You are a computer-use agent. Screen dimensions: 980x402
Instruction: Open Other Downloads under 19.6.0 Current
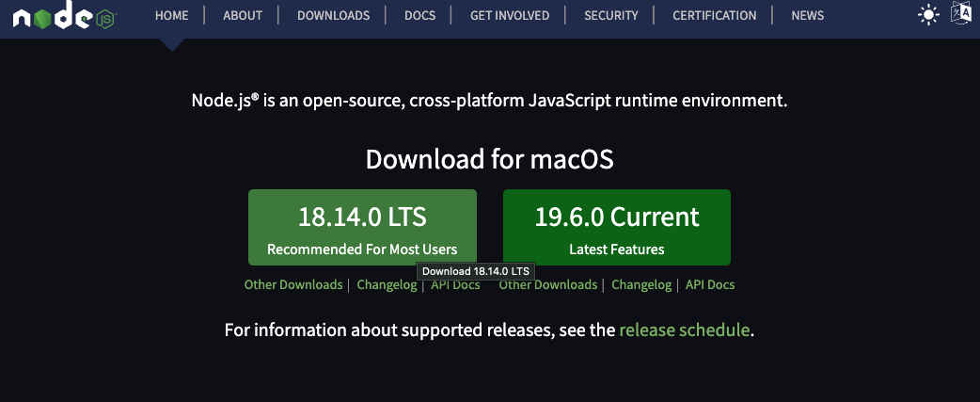tap(548, 285)
